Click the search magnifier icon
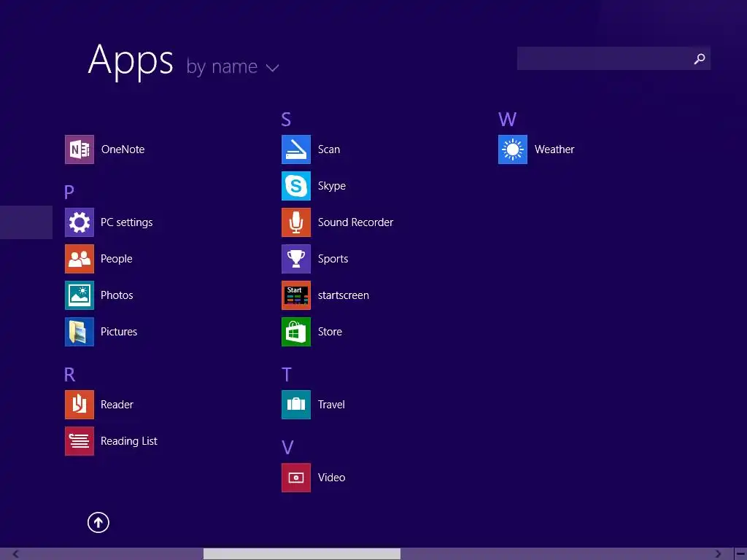This screenshot has height=560, width=747. click(x=700, y=58)
